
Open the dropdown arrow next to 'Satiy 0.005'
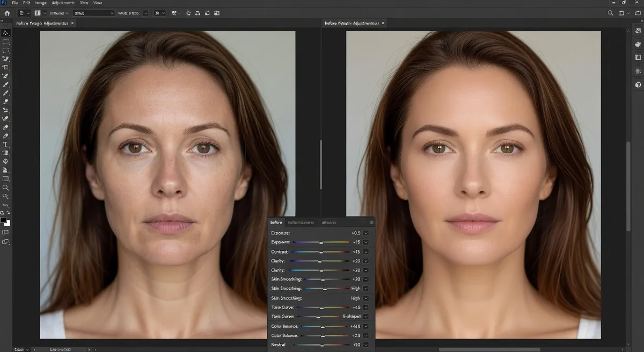point(145,13)
